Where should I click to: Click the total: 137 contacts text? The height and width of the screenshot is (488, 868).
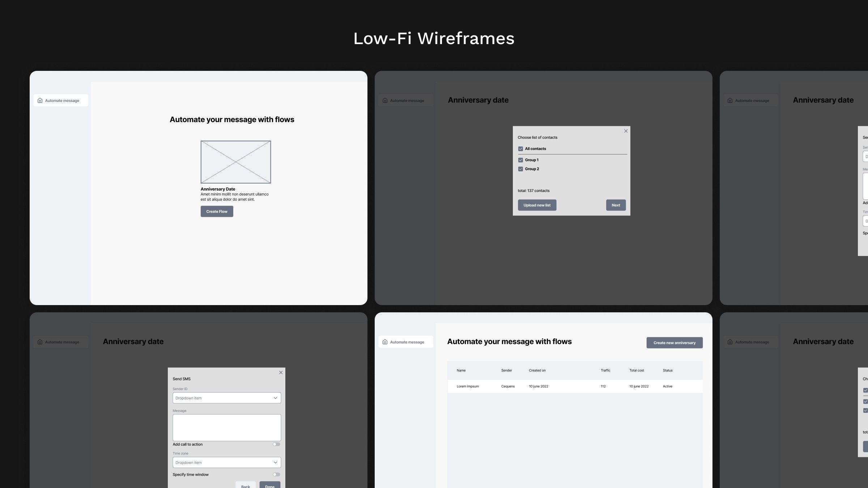(533, 191)
